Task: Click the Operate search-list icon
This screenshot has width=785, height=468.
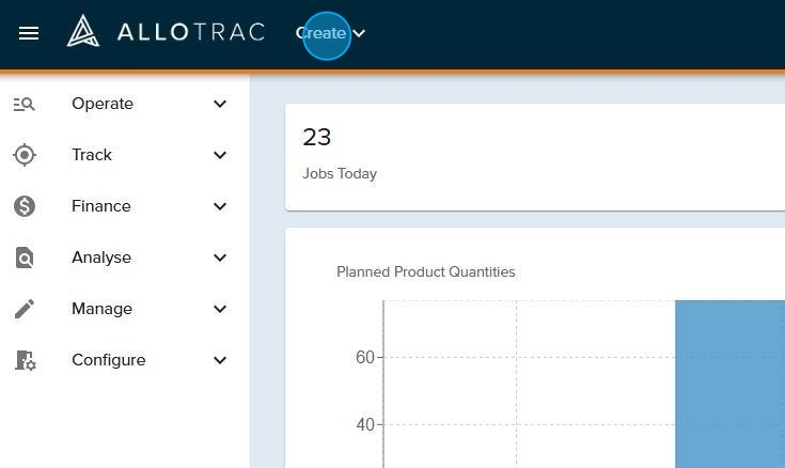Action: (24, 104)
